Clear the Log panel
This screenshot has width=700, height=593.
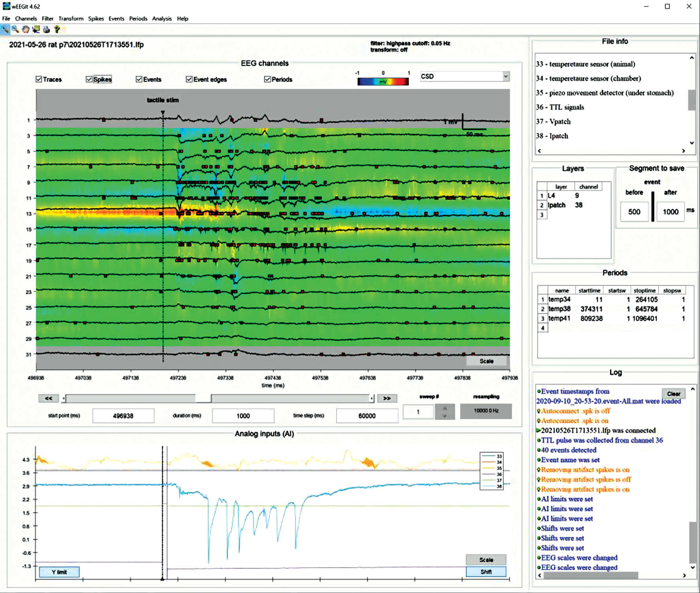pyautogui.click(x=673, y=393)
